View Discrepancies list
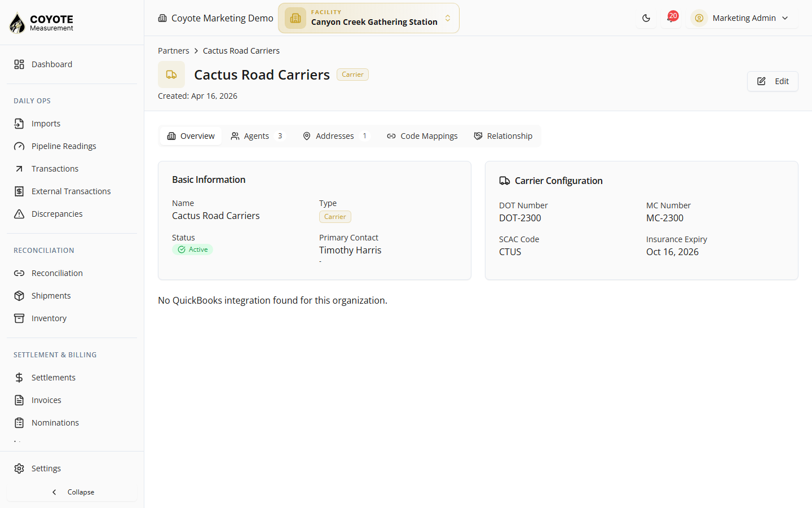This screenshot has height=508, width=812. (72, 214)
